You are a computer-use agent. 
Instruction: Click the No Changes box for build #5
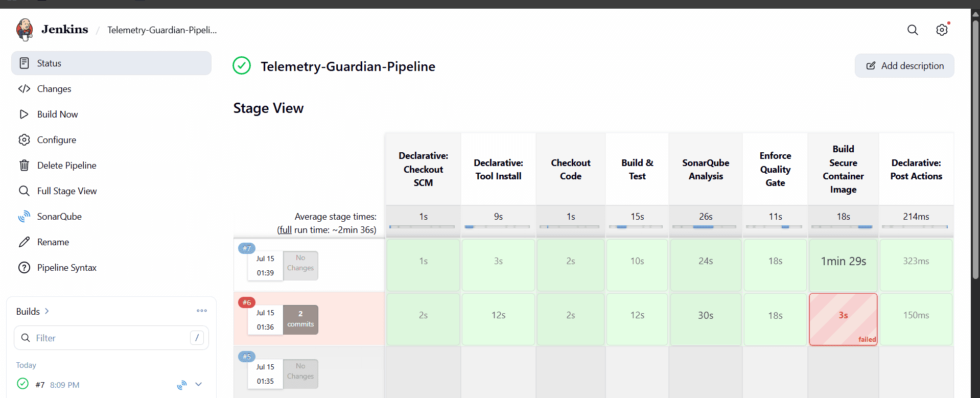pos(300,373)
